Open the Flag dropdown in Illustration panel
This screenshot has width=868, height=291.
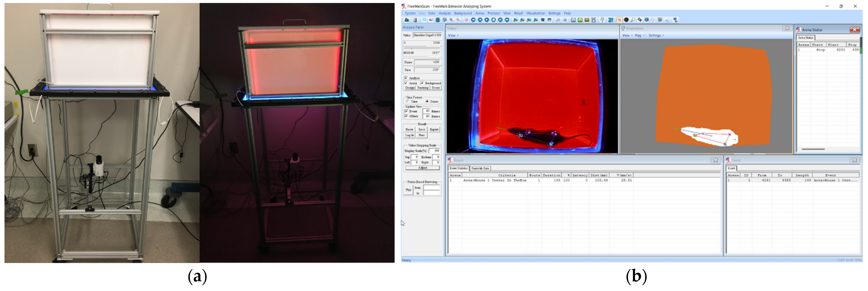point(639,35)
